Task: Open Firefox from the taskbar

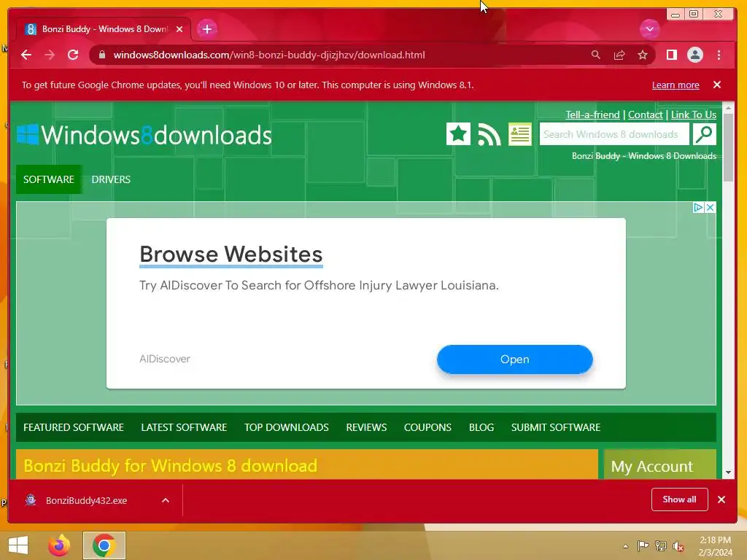Action: tap(59, 545)
